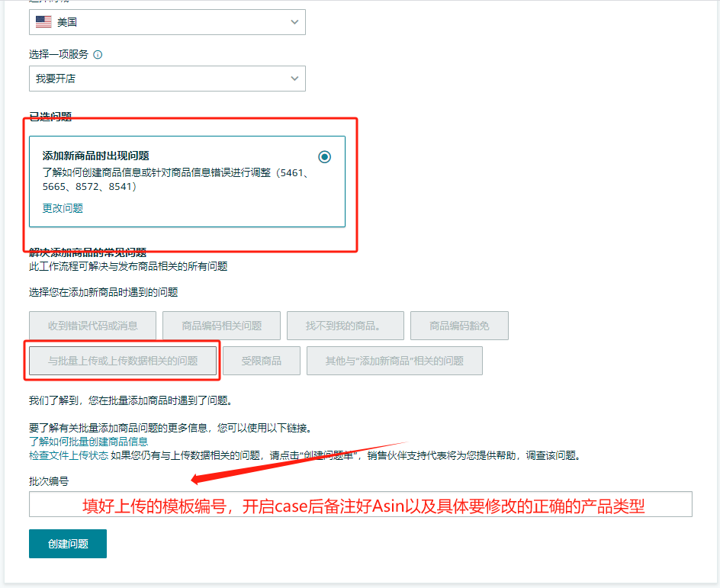Viewport: 720px width, 588px height.
Task: Select 与批量上传或上传数据相关的问题 option
Action: tap(123, 361)
